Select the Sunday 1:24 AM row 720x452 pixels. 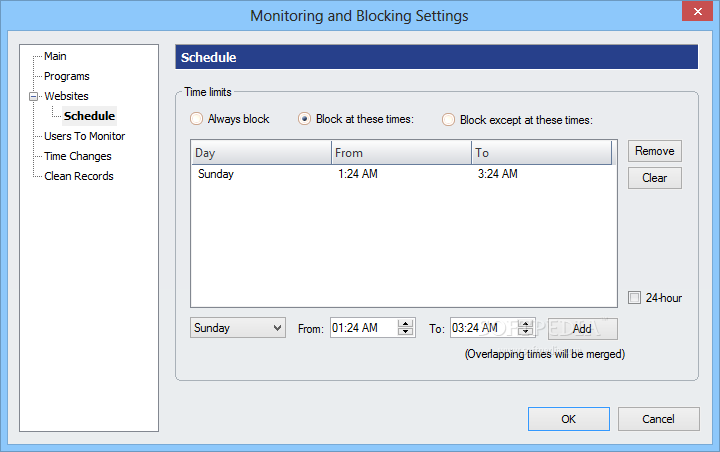coord(403,174)
